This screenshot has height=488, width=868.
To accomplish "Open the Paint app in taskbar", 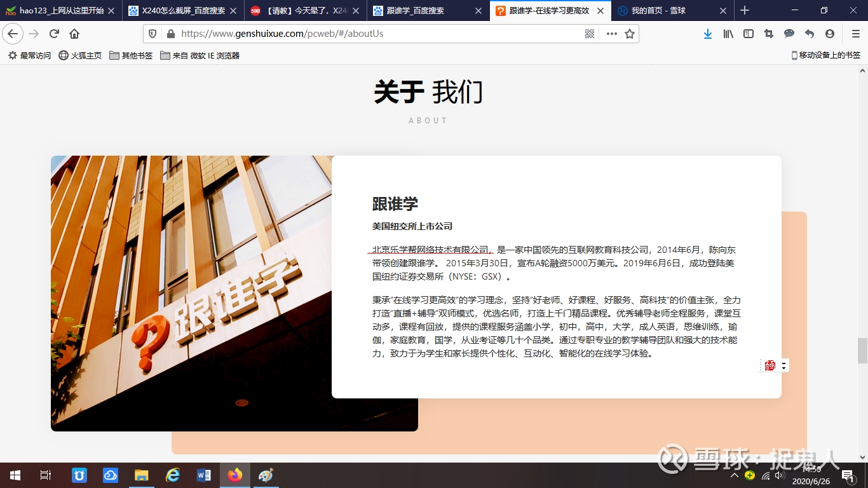I will point(266,475).
